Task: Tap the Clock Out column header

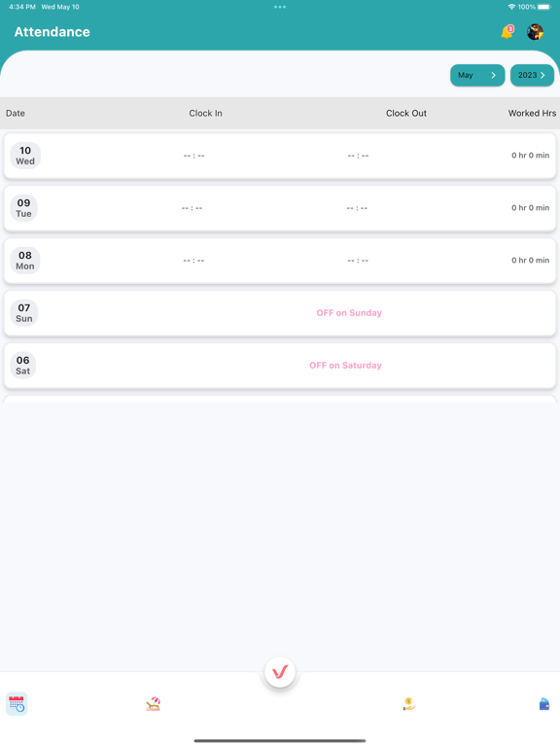Action: 406,114
